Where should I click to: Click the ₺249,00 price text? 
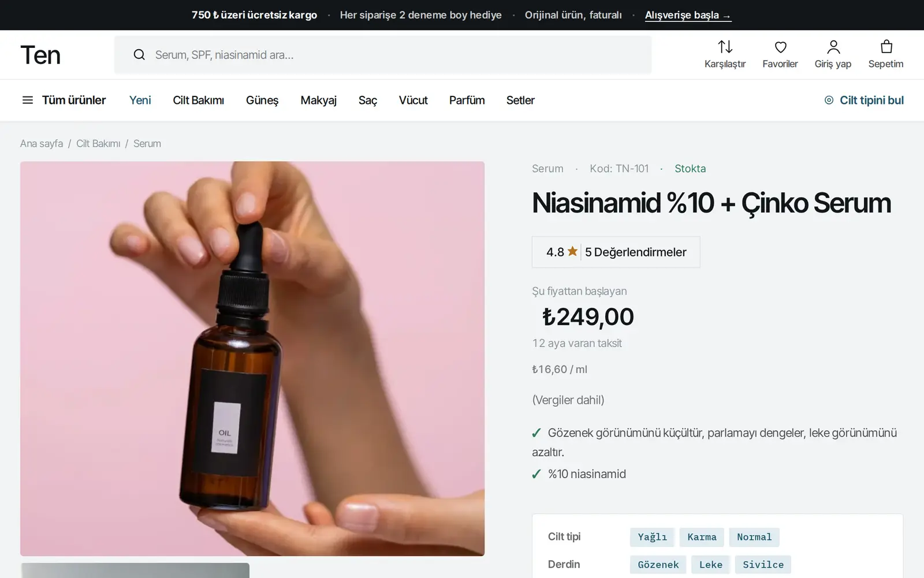[588, 316]
